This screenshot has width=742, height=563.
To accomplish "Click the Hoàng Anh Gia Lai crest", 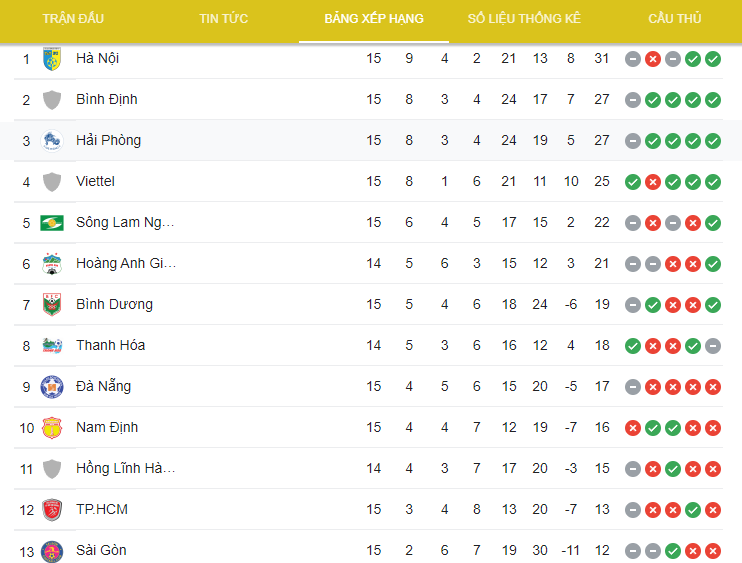I will (52, 264).
